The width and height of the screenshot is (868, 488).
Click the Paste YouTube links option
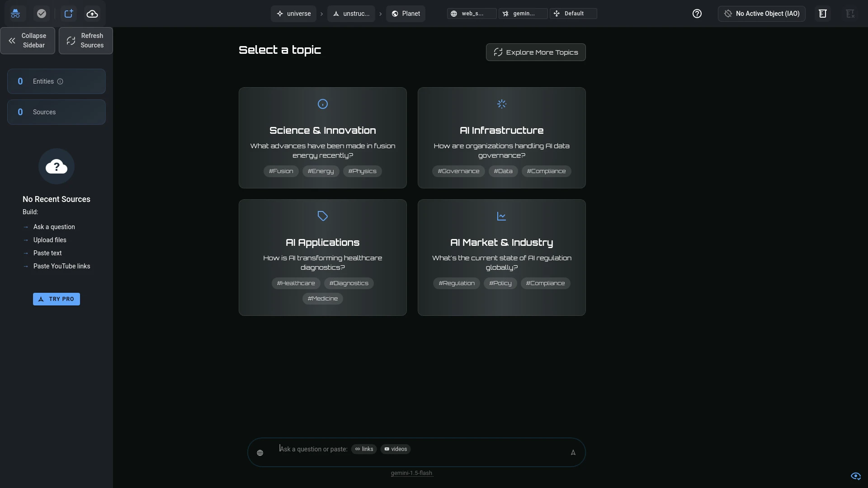coord(62,266)
